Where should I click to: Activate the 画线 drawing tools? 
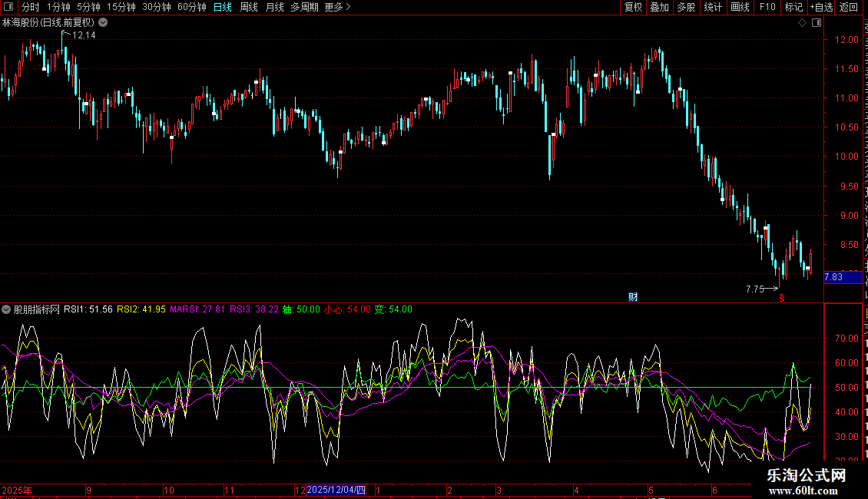740,7
